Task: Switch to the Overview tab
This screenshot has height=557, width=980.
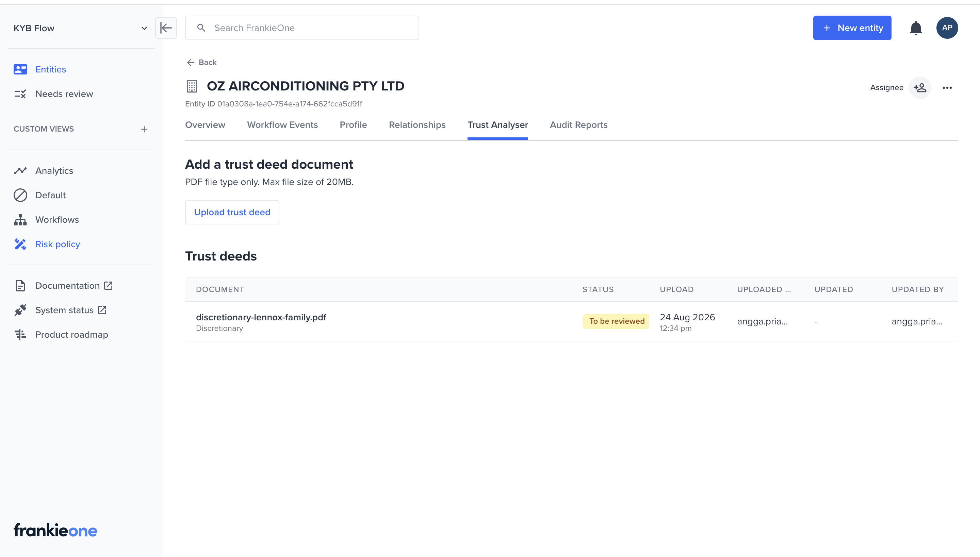Action: pos(205,125)
